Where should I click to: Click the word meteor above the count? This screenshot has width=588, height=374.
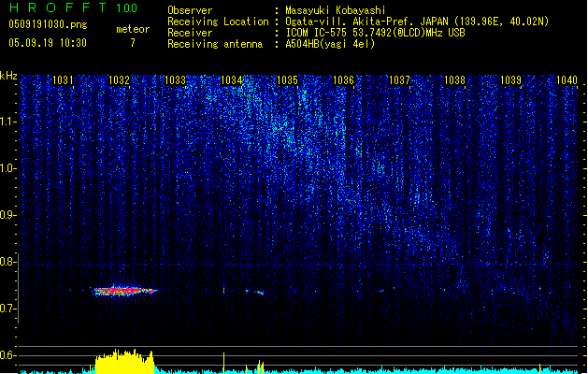133,29
